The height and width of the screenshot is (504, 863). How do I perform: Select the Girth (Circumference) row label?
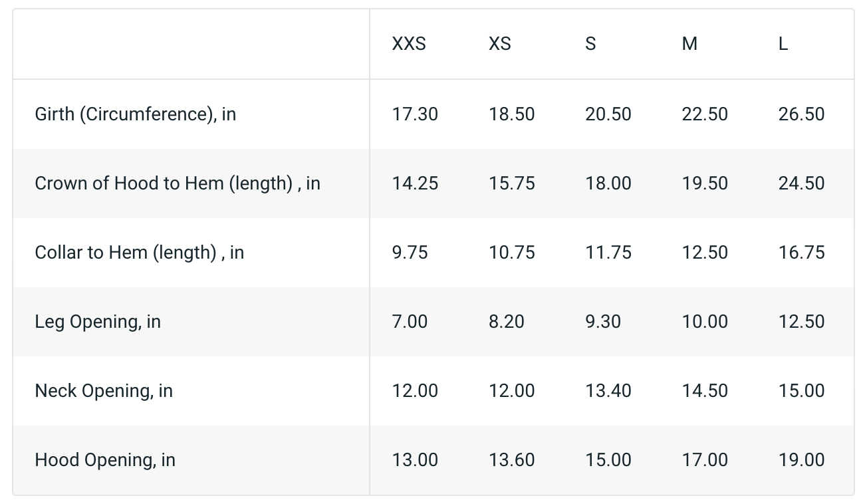click(135, 114)
